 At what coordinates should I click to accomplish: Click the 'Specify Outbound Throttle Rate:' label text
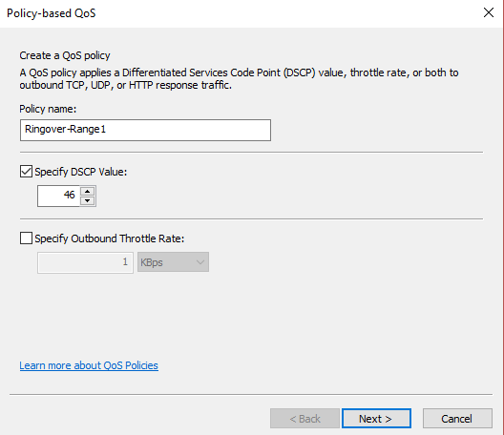click(109, 238)
